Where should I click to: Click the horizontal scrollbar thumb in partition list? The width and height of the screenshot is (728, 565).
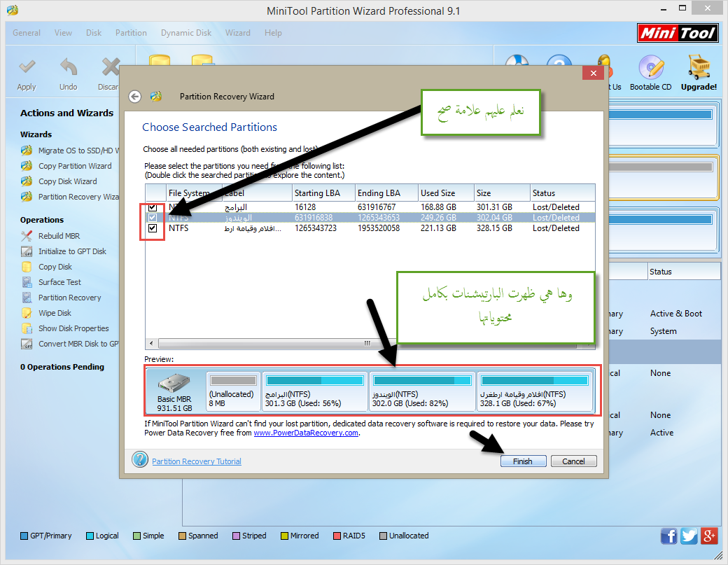tap(367, 344)
